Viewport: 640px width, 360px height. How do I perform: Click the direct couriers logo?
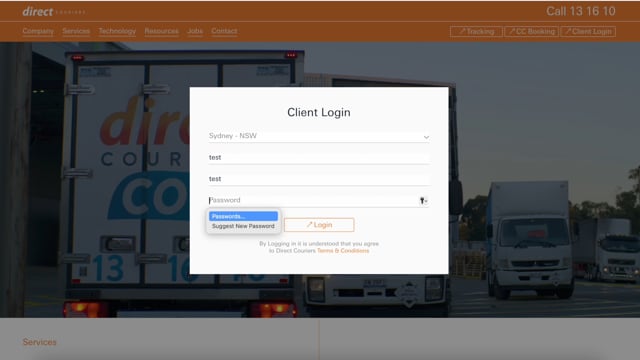tap(54, 11)
